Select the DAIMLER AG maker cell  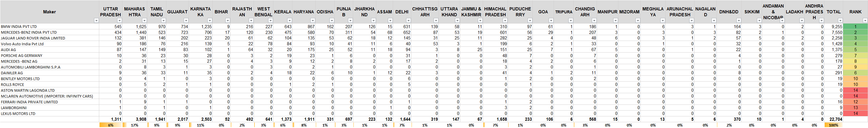pos(49,73)
